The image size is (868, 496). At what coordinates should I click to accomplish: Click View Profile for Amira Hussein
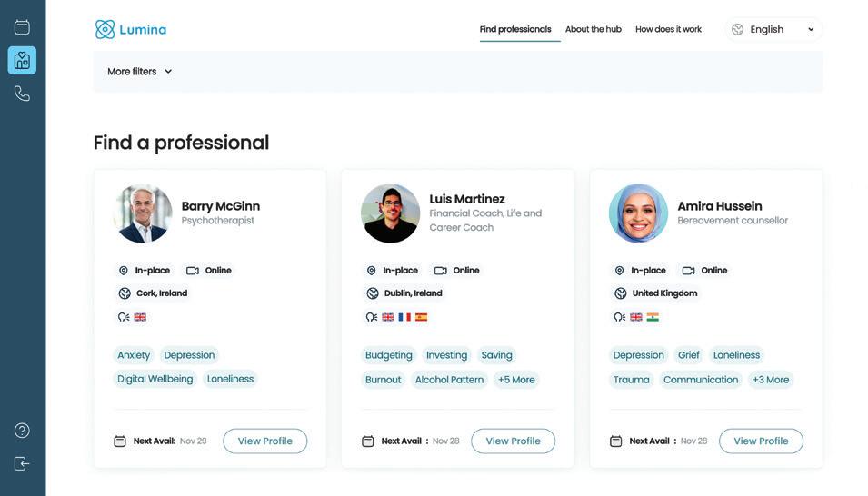pyautogui.click(x=761, y=441)
